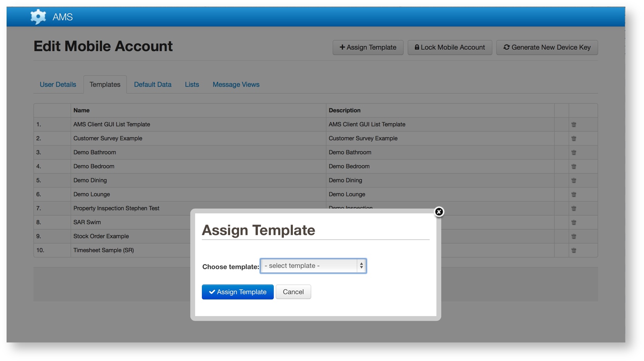Open the Message Views tab
644x361 pixels.
[x=236, y=84]
